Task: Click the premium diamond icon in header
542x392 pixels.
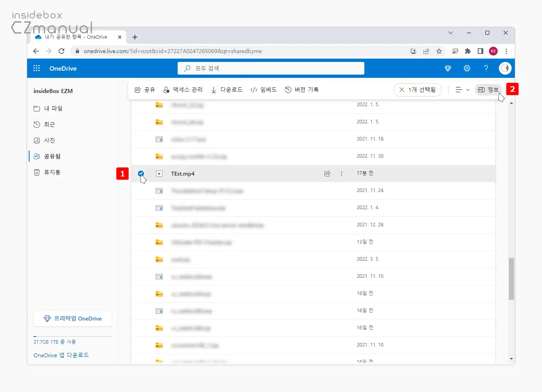Action: [x=448, y=68]
